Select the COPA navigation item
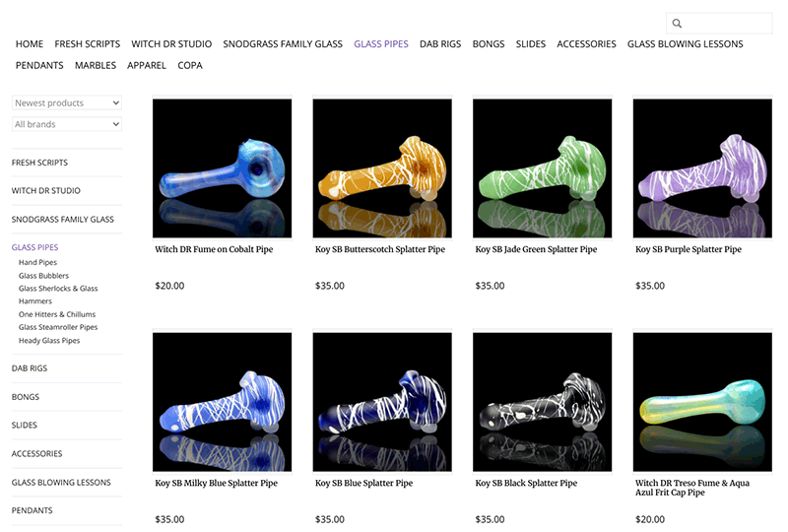This screenshot has width=788, height=532. [x=190, y=65]
